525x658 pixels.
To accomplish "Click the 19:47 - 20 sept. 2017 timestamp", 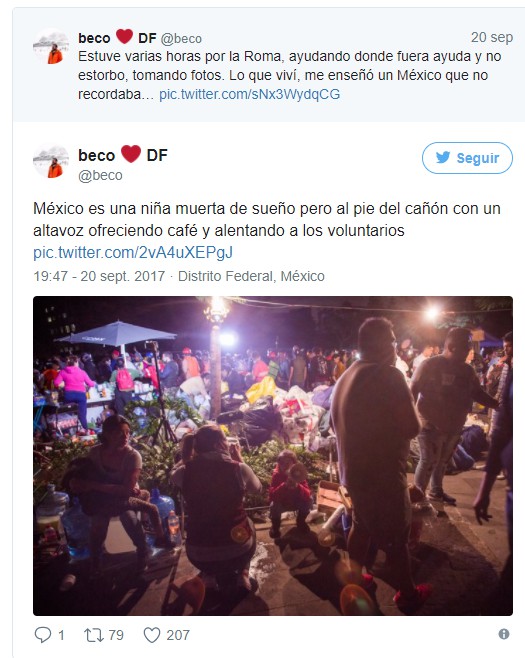I will pos(99,276).
